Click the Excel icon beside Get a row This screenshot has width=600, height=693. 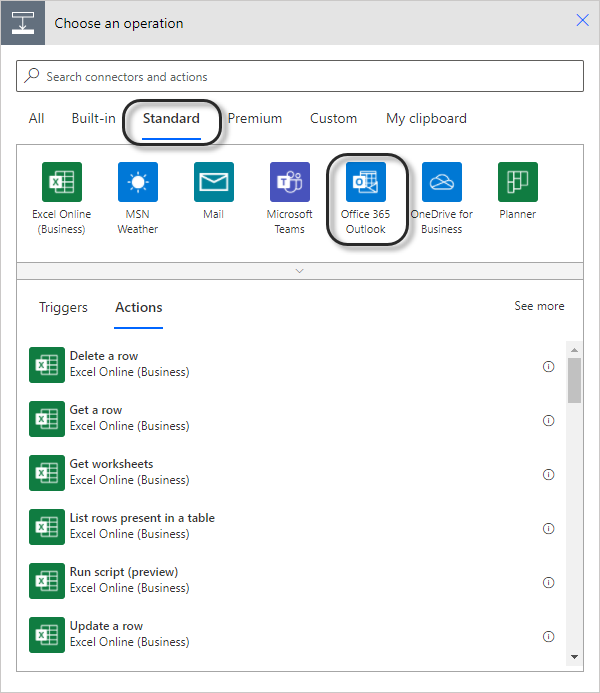pyautogui.click(x=47, y=419)
